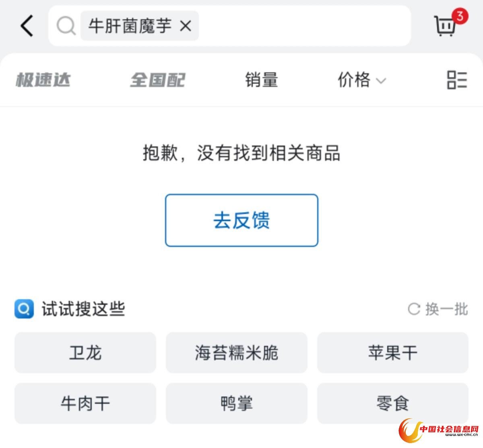Image resolution: width=483 pixels, height=448 pixels.
Task: Click the 去反馈 button
Action: pyautogui.click(x=242, y=220)
